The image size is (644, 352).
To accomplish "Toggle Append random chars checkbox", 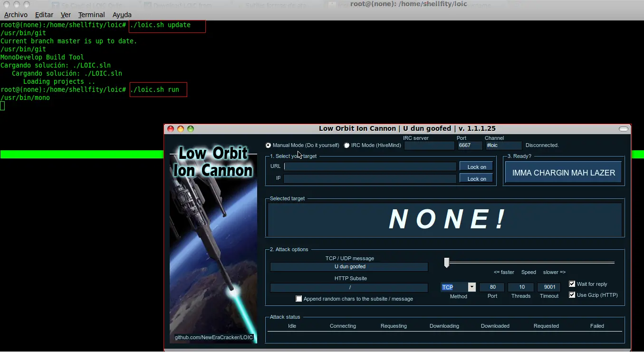I will [x=299, y=299].
